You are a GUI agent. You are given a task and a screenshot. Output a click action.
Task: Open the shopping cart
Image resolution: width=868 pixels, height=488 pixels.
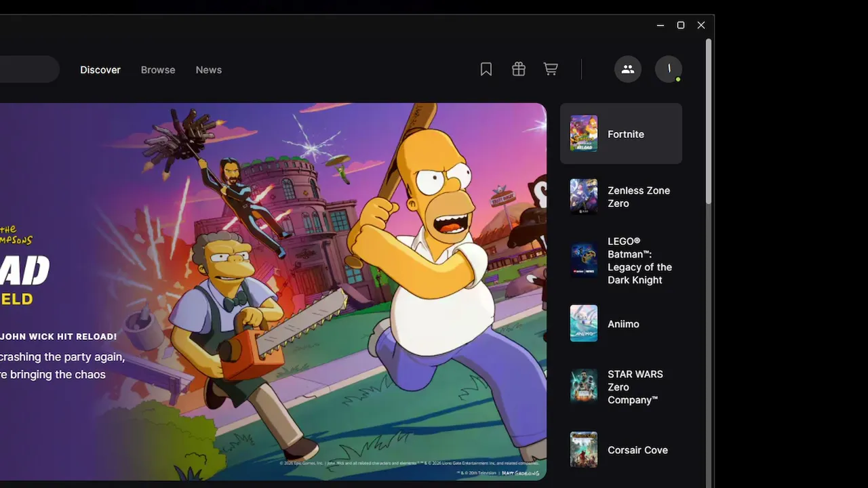(x=551, y=69)
